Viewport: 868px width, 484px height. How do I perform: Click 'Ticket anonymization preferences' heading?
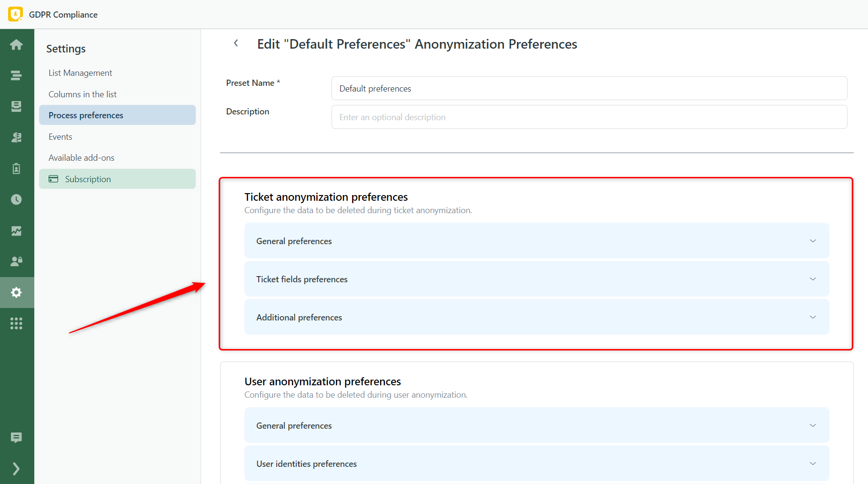[x=326, y=197]
